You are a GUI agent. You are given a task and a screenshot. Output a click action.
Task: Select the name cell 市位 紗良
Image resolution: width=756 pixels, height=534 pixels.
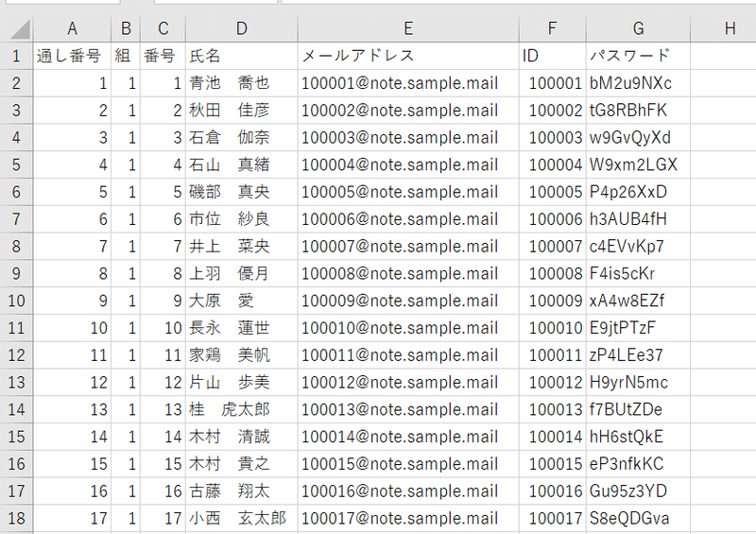242,219
